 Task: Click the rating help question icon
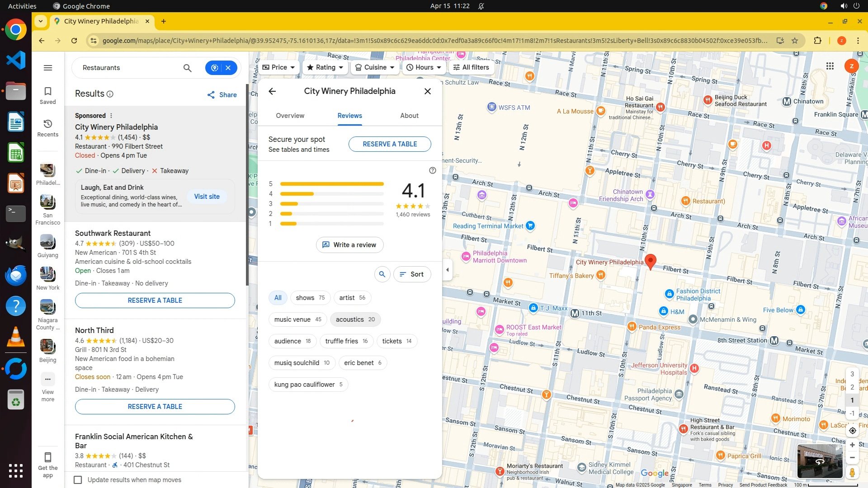432,170
